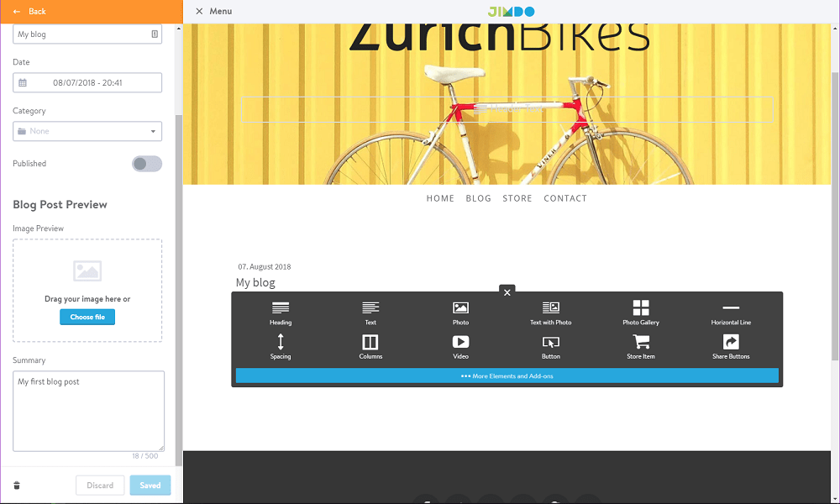
Task: Add a Video element
Action: coord(460,347)
